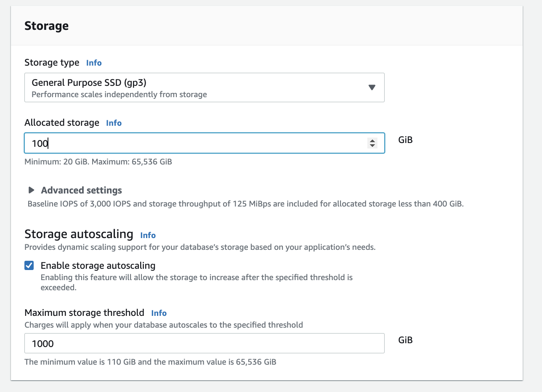Screen dimensions: 542x392
Task: Increase allocated storage with the up arrow
Action: [x=372, y=141]
